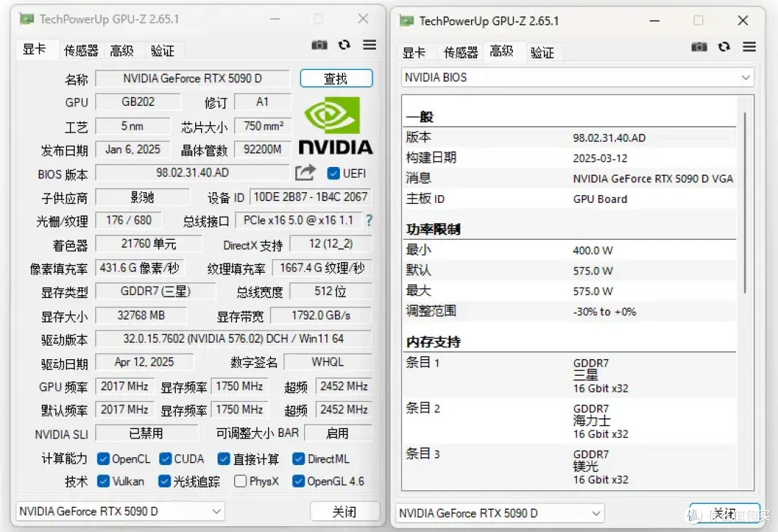Click 条目 1 GDDR7 三星 entry

(x=570, y=375)
